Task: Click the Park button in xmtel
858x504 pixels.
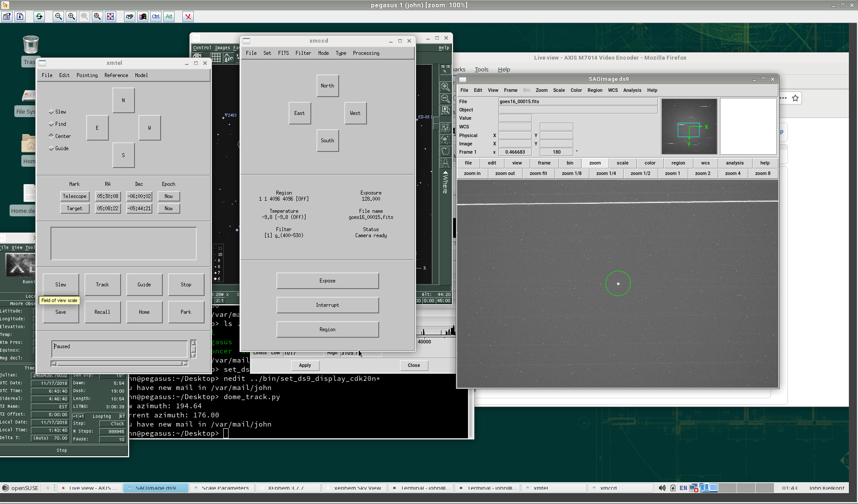Action: click(x=186, y=312)
